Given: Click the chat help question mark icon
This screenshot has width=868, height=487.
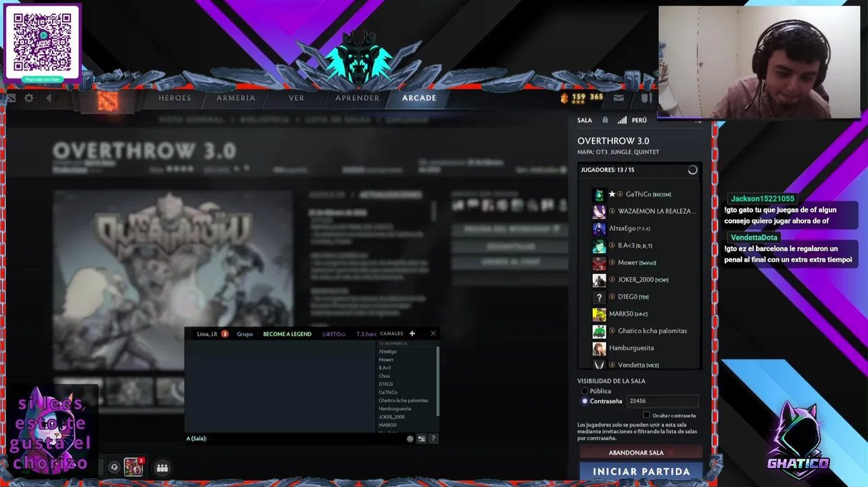Looking at the screenshot, I should pos(433,439).
